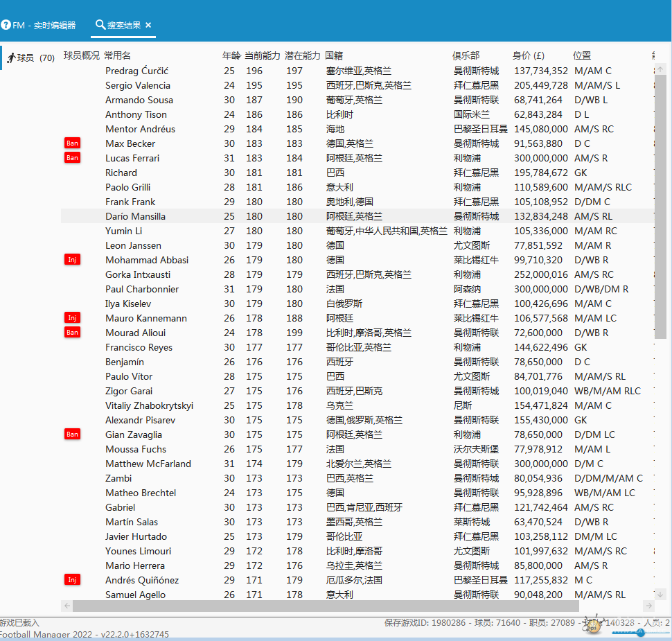Select player Paulo Vítor
Screen dimensions: 672x641
[x=129, y=377]
